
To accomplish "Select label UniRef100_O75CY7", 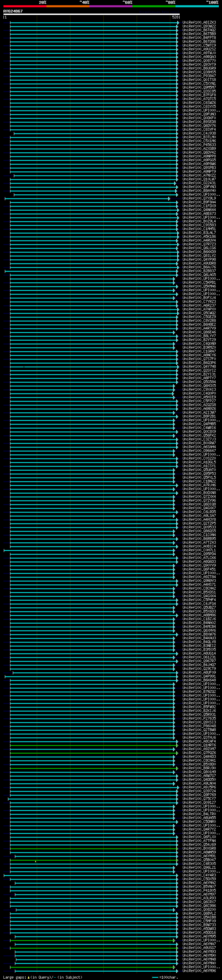I will [199, 799].
